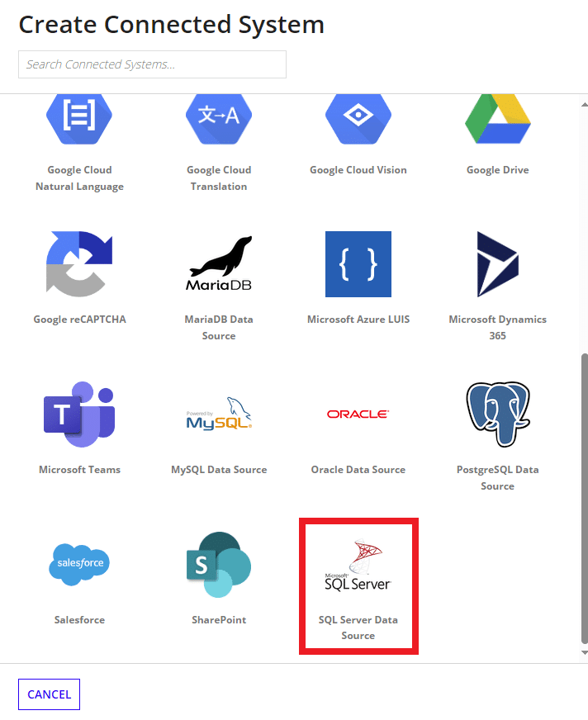Select the Google Cloud Natural Language icon

79,120
